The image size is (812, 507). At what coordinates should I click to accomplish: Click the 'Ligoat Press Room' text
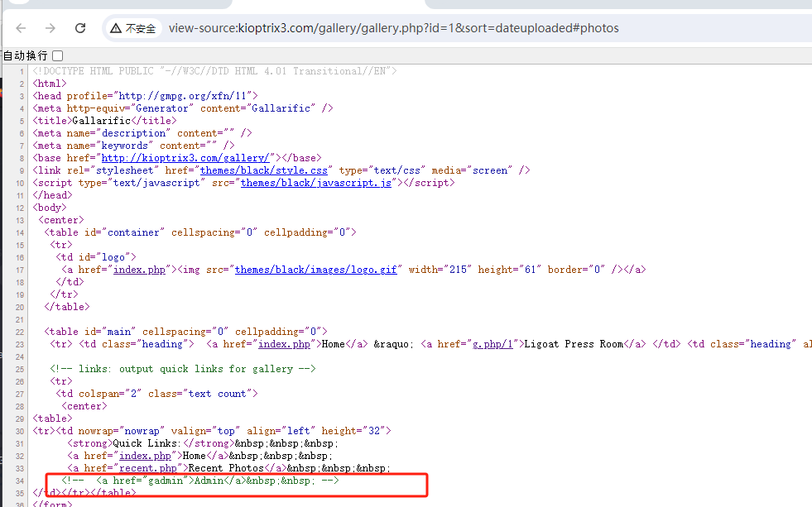coord(574,344)
